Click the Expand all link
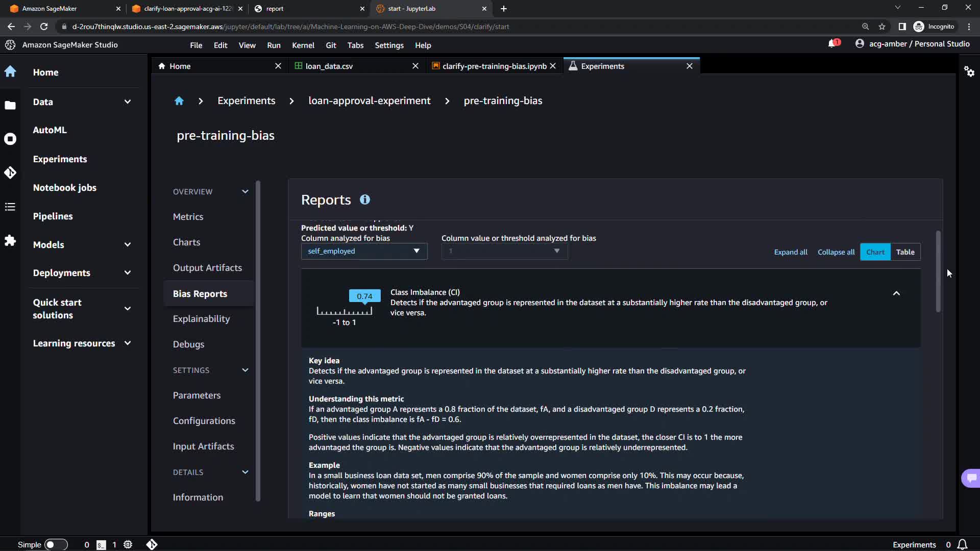The height and width of the screenshot is (551, 980). (790, 252)
